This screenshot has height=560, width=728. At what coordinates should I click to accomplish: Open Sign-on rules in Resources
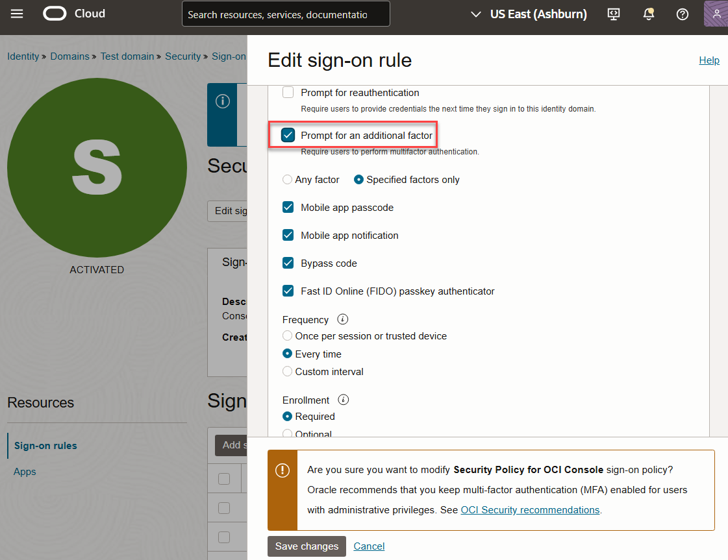(x=45, y=445)
